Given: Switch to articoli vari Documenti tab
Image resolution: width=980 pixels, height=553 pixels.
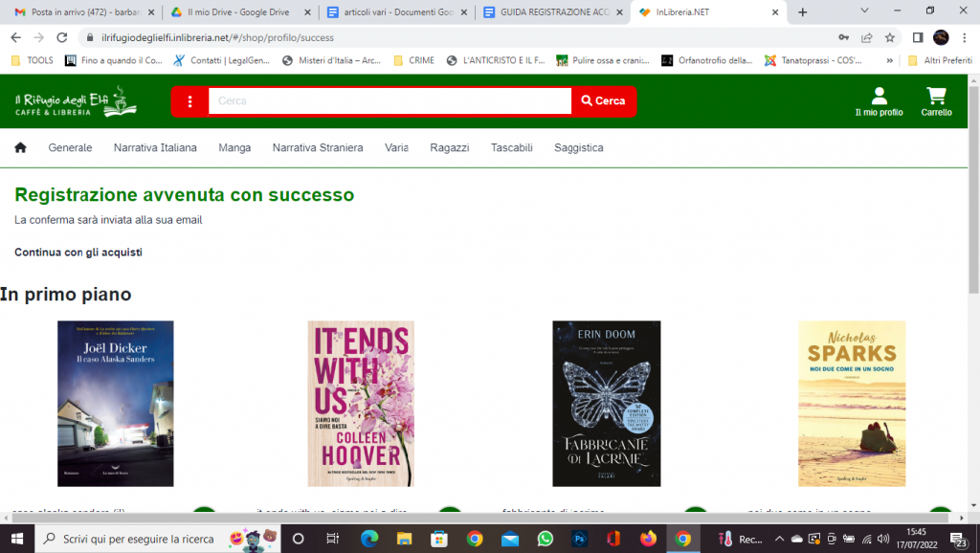Looking at the screenshot, I should pos(395,11).
